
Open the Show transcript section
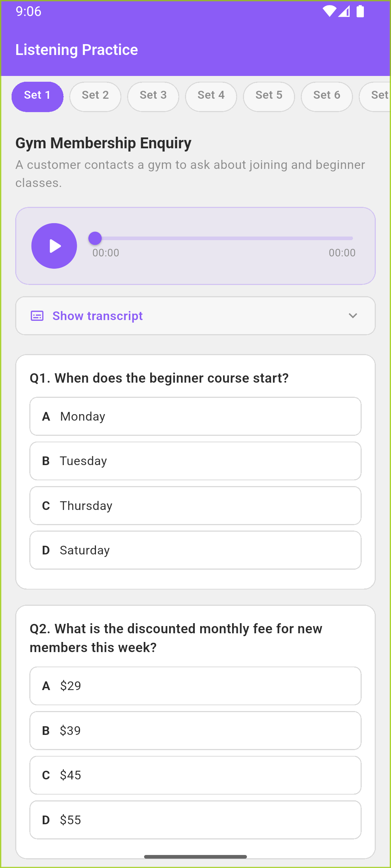click(97, 316)
